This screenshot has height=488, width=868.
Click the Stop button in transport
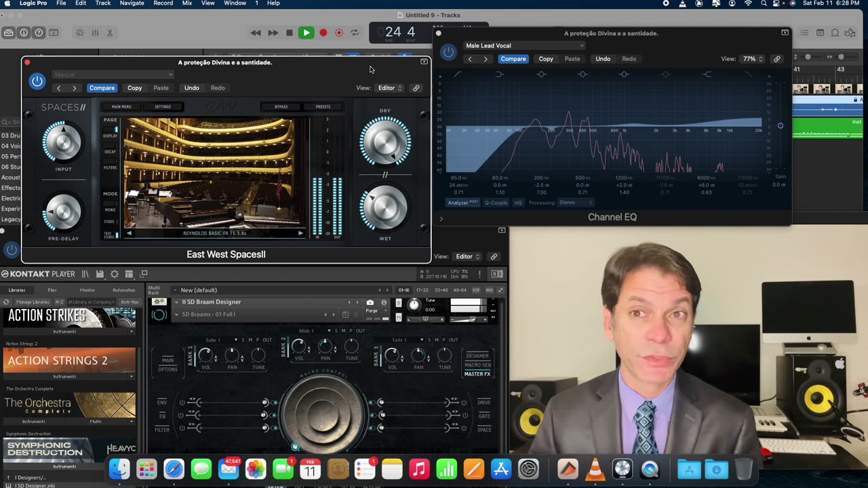[290, 33]
